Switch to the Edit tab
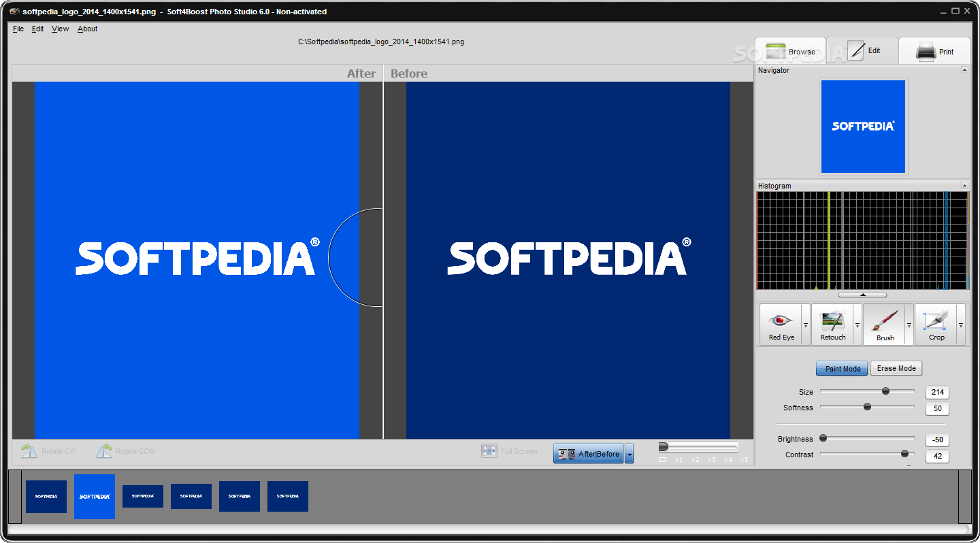 coord(862,50)
